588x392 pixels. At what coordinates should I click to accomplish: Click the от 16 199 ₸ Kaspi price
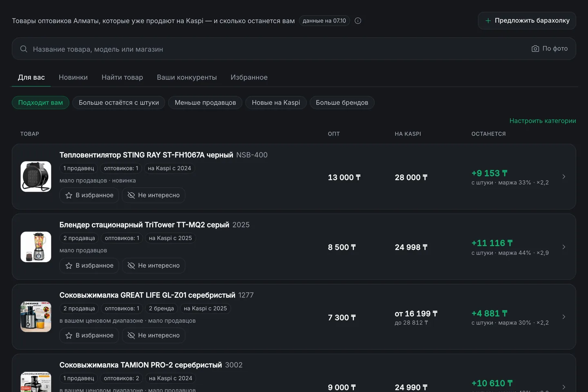[416, 314]
